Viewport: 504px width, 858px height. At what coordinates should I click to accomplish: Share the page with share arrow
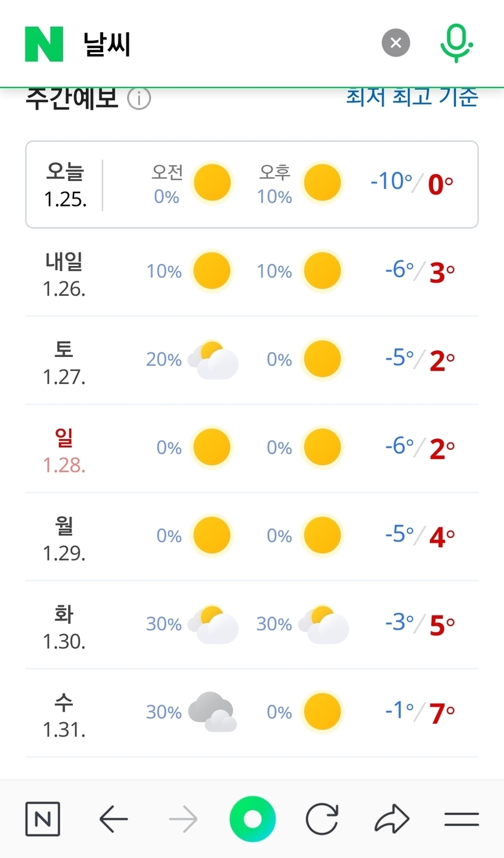392,820
